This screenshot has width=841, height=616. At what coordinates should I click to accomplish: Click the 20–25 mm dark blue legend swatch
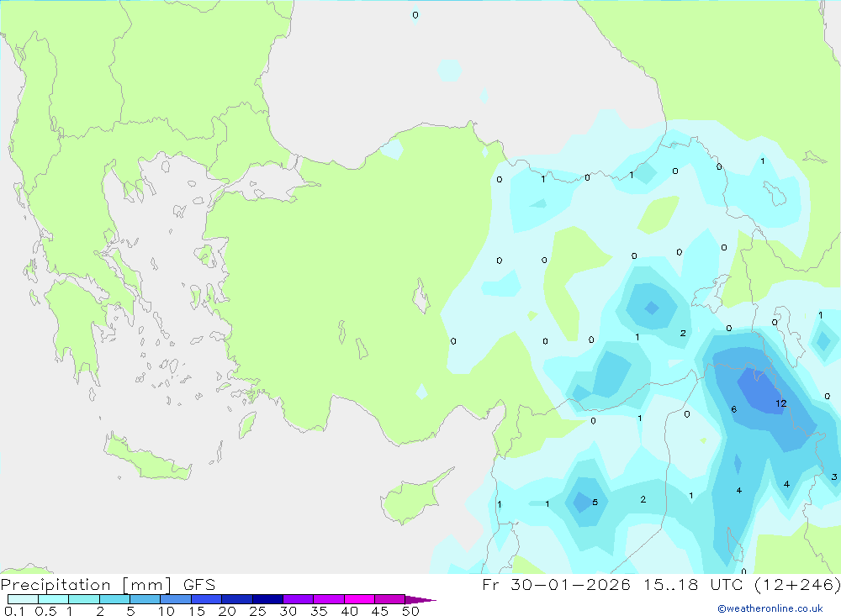tap(236, 599)
